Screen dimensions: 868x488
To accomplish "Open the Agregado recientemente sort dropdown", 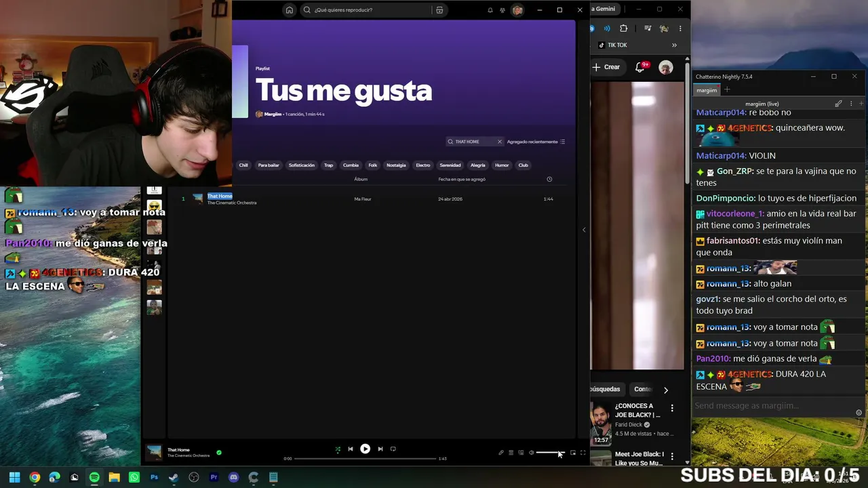I will click(536, 142).
